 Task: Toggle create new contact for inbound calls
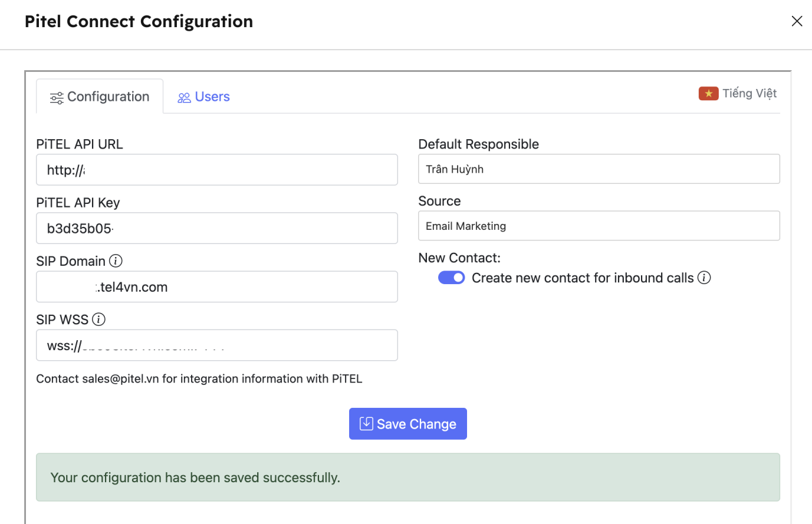(x=451, y=278)
